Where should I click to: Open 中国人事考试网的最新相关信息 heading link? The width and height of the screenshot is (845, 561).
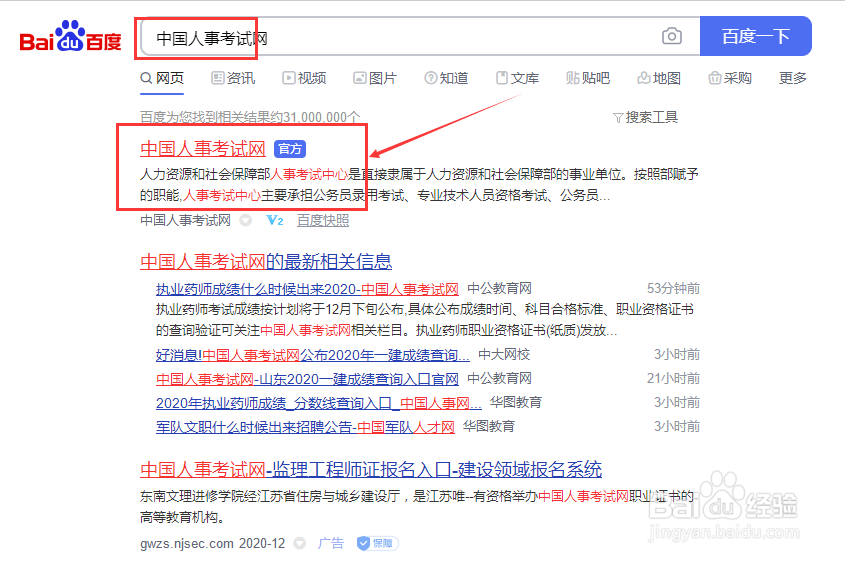click(x=266, y=262)
